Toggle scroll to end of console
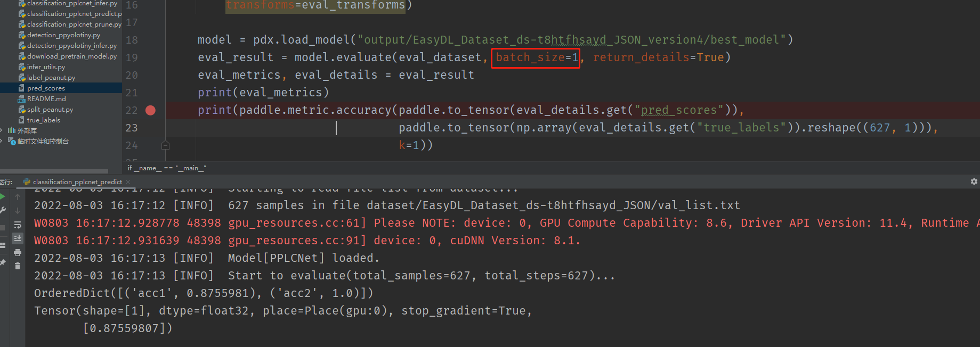The width and height of the screenshot is (980, 347). (18, 238)
